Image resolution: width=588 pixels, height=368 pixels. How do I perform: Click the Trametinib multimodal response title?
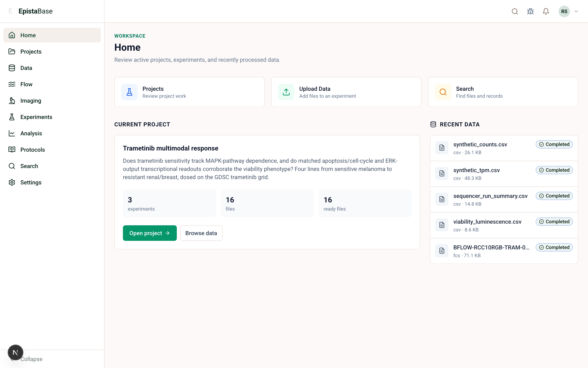coord(170,148)
